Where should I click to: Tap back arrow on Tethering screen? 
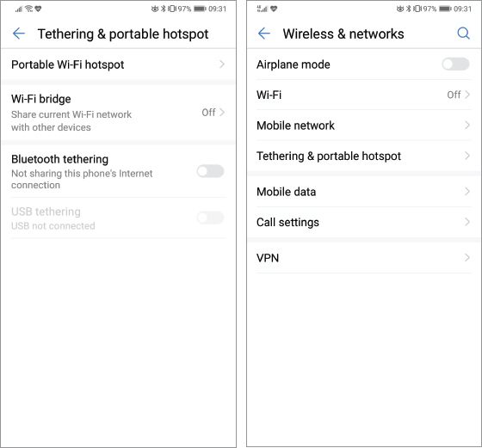(19, 34)
